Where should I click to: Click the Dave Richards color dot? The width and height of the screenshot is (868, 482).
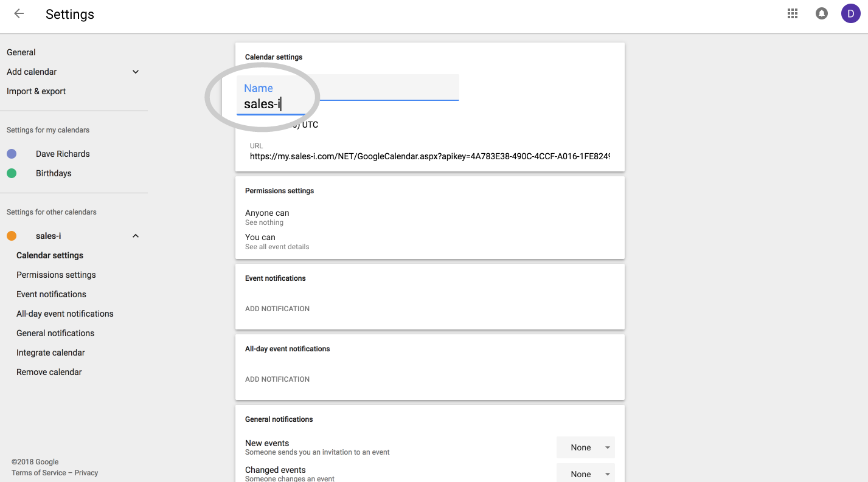pos(12,154)
